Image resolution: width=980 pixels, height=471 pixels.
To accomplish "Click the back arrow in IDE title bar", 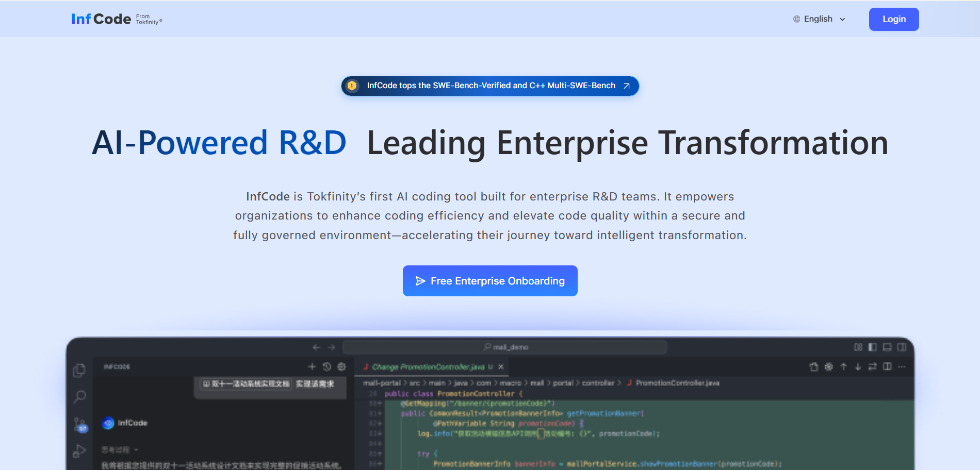I will (317, 347).
